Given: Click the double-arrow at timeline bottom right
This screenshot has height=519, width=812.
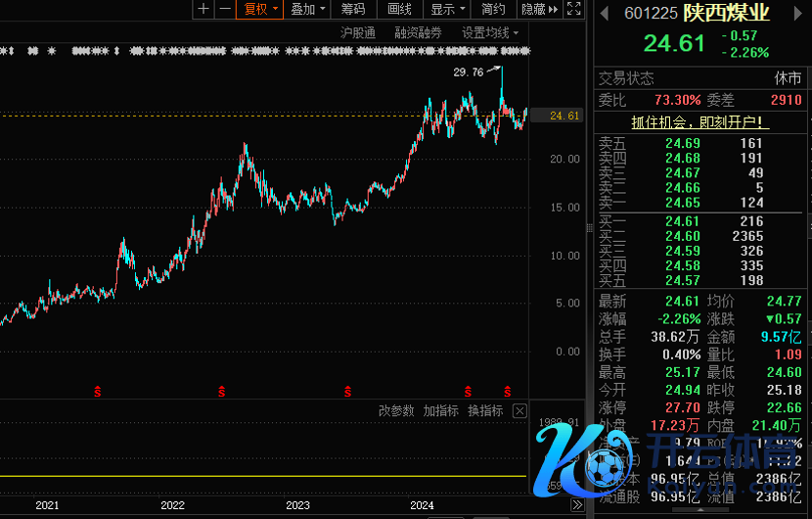Looking at the screenshot, I should [578, 505].
